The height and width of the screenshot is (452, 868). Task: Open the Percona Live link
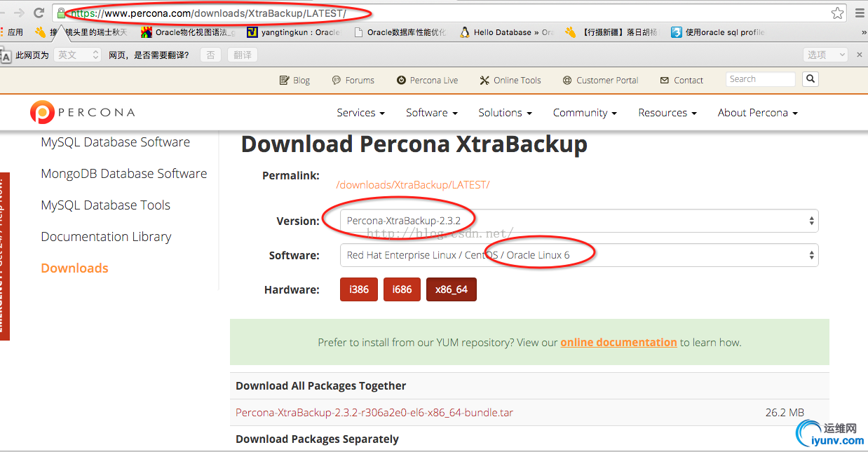[427, 80]
